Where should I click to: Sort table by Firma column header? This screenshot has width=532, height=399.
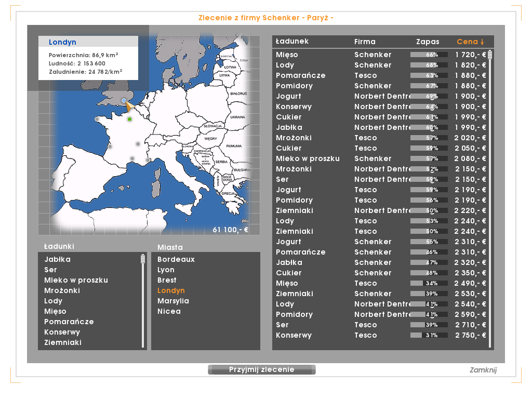pyautogui.click(x=365, y=42)
